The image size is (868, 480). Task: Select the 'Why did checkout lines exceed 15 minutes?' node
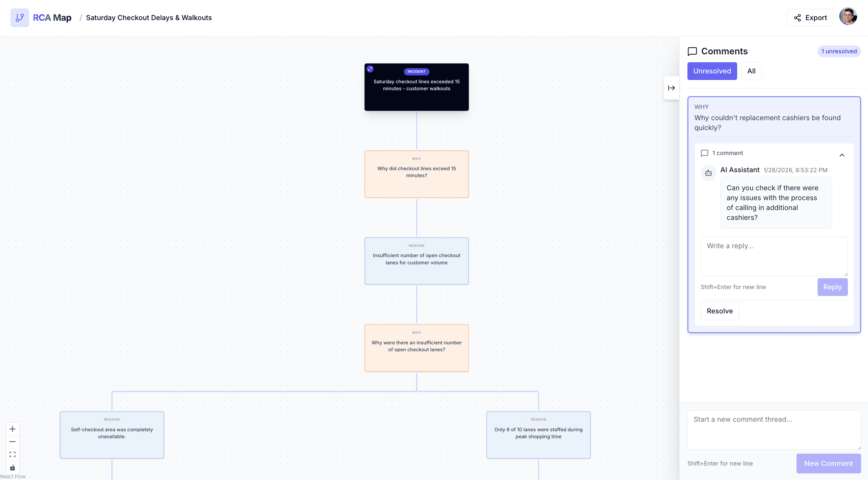pyautogui.click(x=417, y=174)
